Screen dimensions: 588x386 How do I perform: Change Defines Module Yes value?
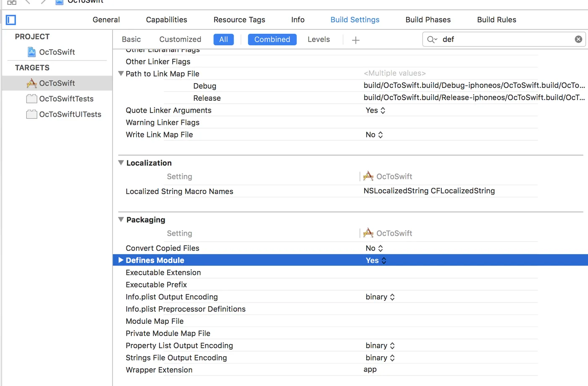(376, 260)
